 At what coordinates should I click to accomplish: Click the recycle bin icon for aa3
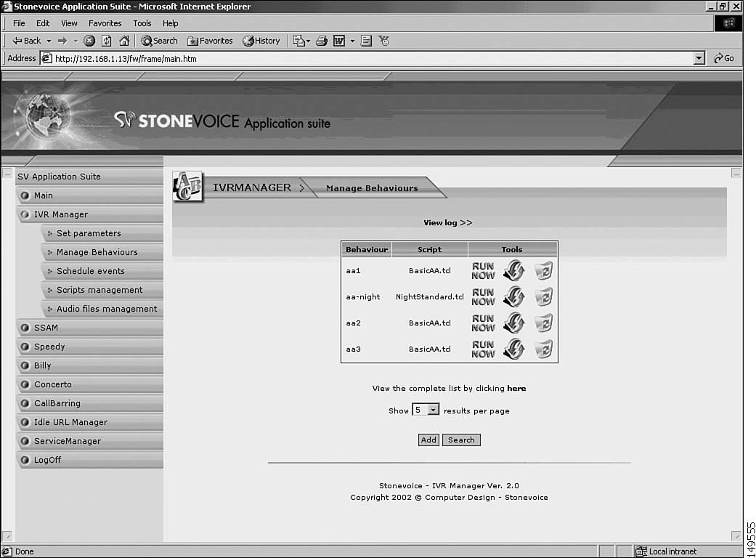coord(543,349)
